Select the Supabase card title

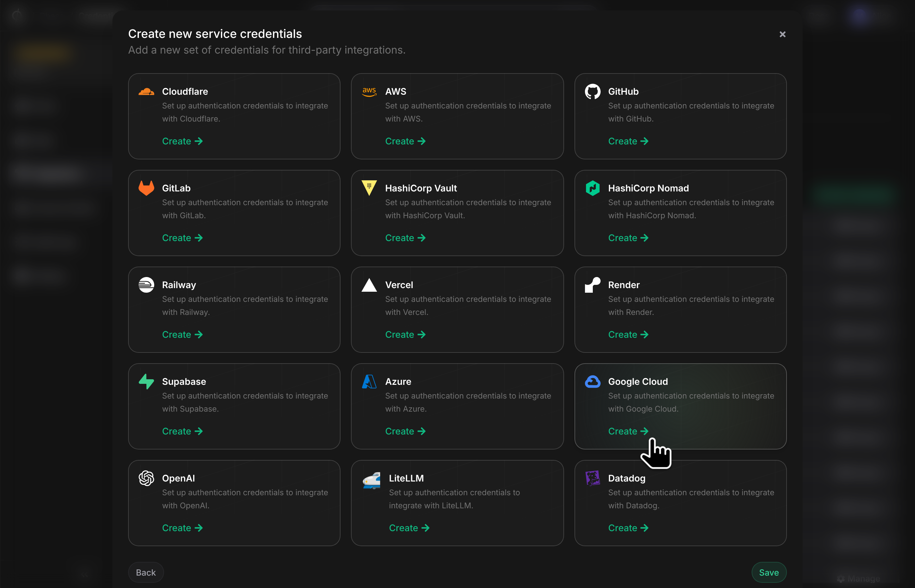pyautogui.click(x=184, y=382)
